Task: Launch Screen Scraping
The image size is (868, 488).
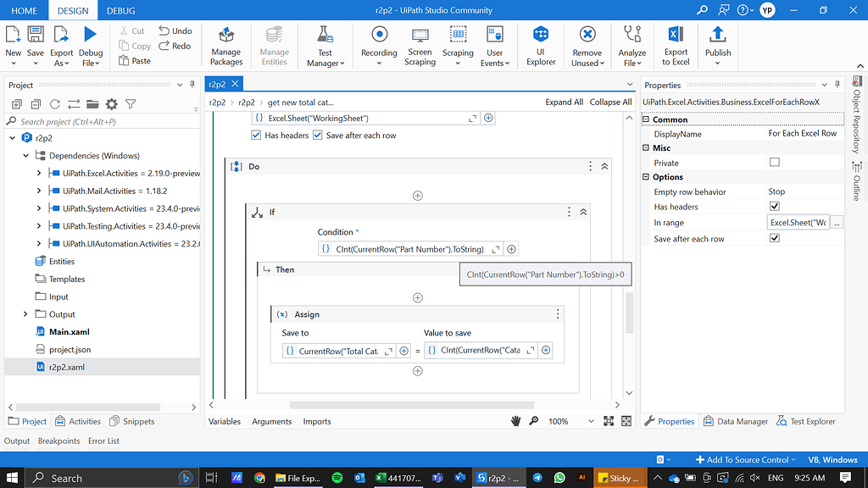Action: coord(420,47)
